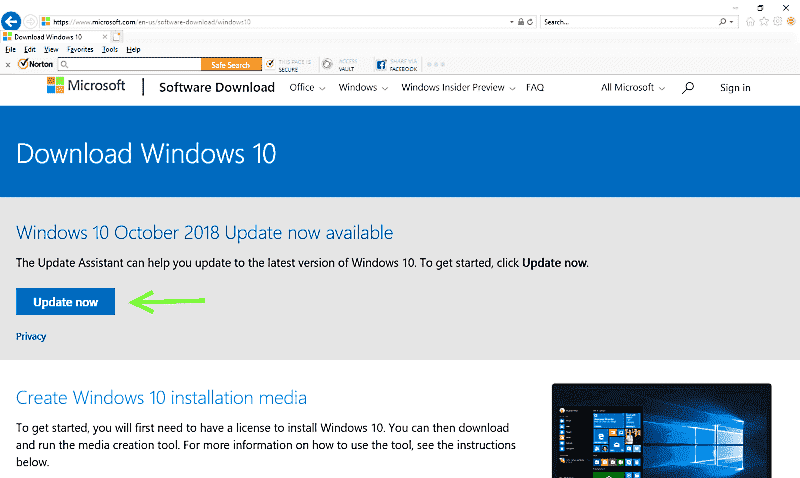Close the Norton toolbar with the X
The height and width of the screenshot is (478, 800).
(x=8, y=65)
